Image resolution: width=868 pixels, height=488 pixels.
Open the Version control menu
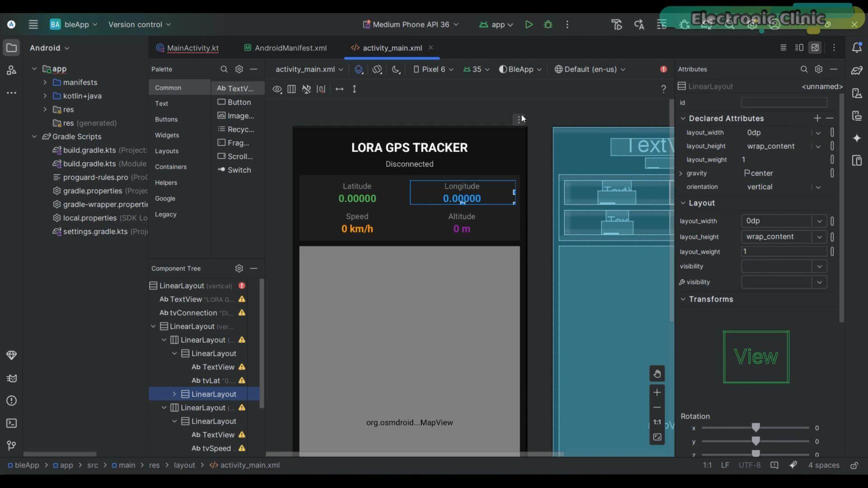(139, 24)
